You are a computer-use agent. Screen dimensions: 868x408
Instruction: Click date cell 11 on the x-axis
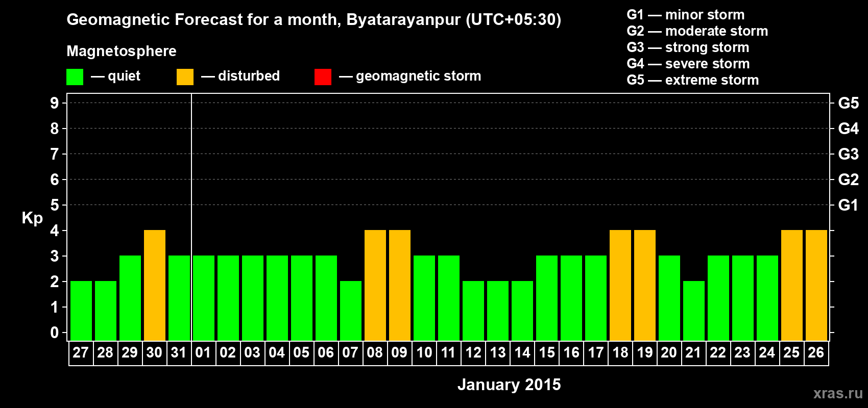(448, 353)
